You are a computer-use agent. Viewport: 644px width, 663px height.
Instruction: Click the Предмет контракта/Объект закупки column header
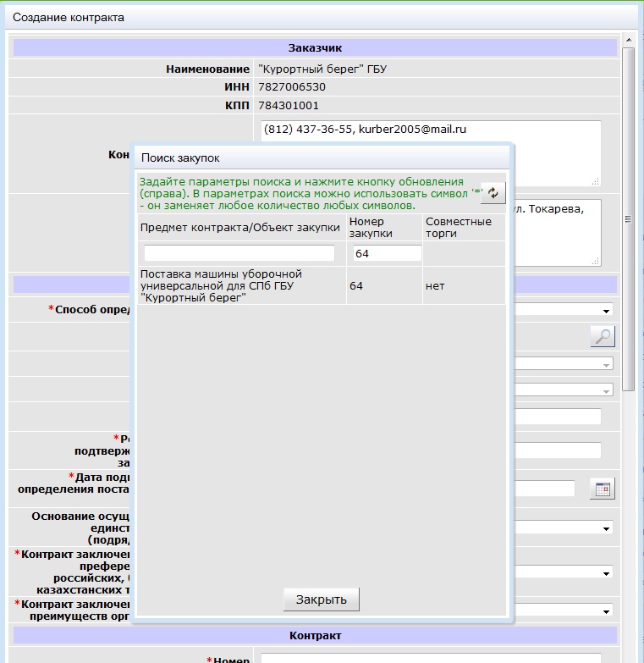click(239, 228)
